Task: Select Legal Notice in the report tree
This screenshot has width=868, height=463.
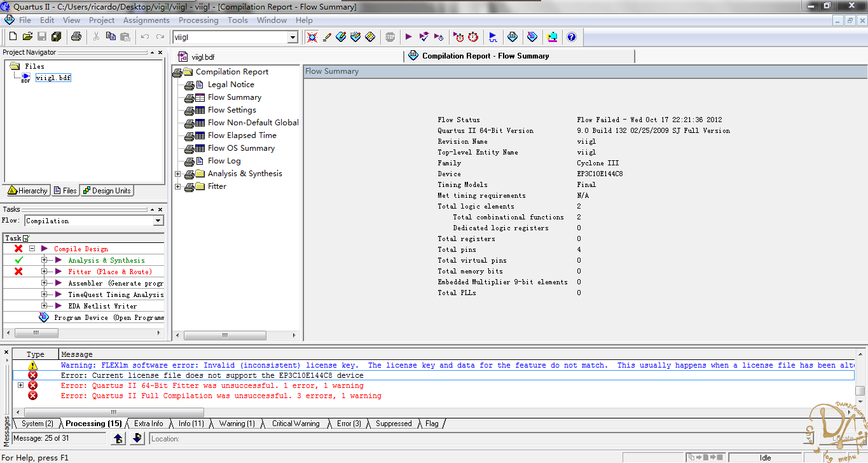Action: pyautogui.click(x=231, y=85)
